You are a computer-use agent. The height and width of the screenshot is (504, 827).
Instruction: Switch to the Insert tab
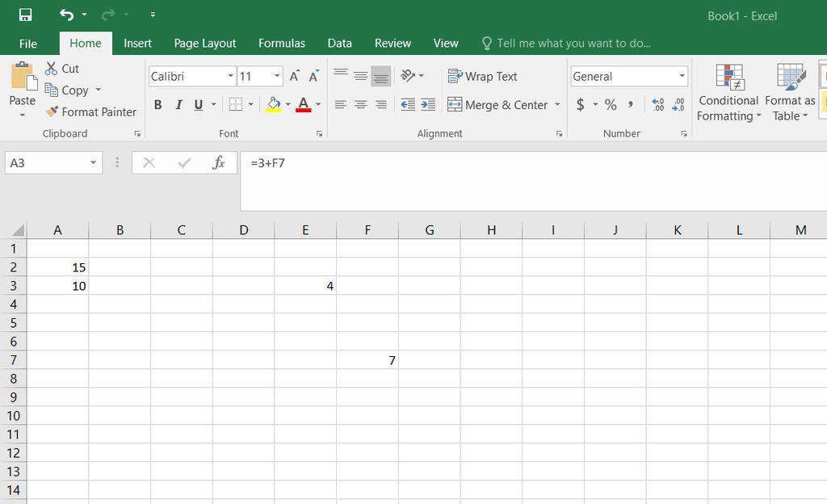[137, 44]
